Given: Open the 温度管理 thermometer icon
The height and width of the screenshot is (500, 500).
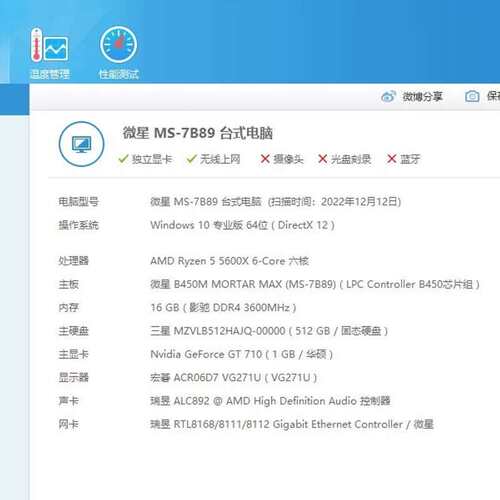Looking at the screenshot, I should tap(49, 46).
